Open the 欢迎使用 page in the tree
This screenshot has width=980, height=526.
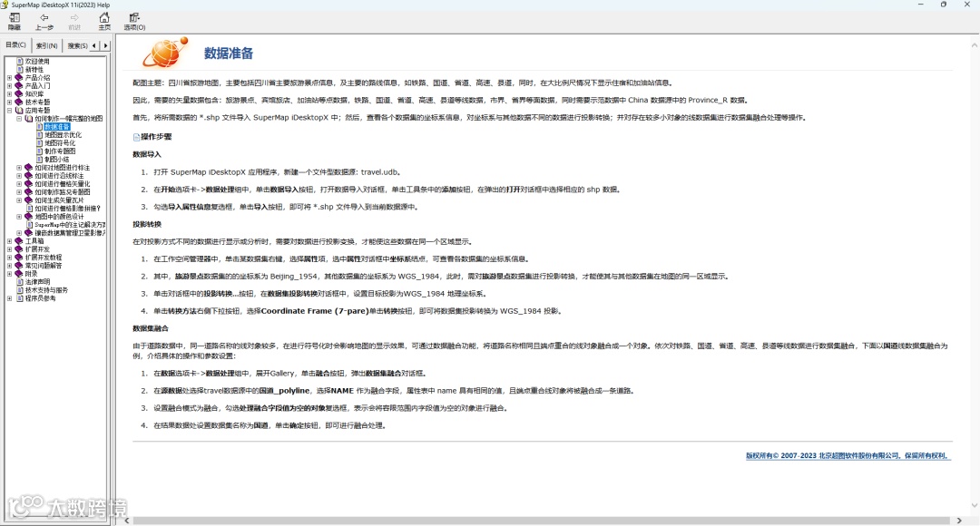click(37, 62)
